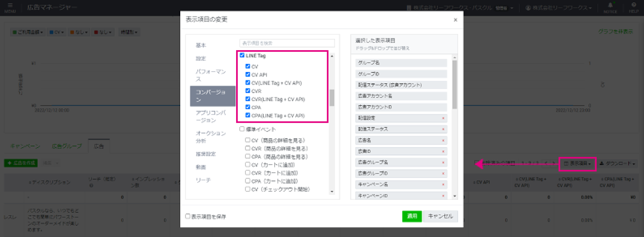
Task: Select グループ名 in selected items list
Action: [401, 63]
